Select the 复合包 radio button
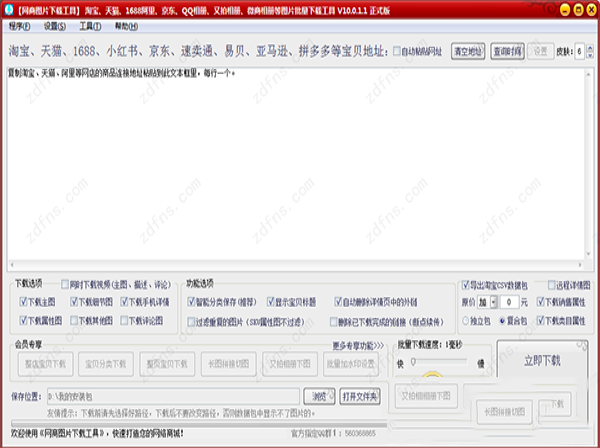Viewport: 600px width, 448px height. [x=502, y=321]
